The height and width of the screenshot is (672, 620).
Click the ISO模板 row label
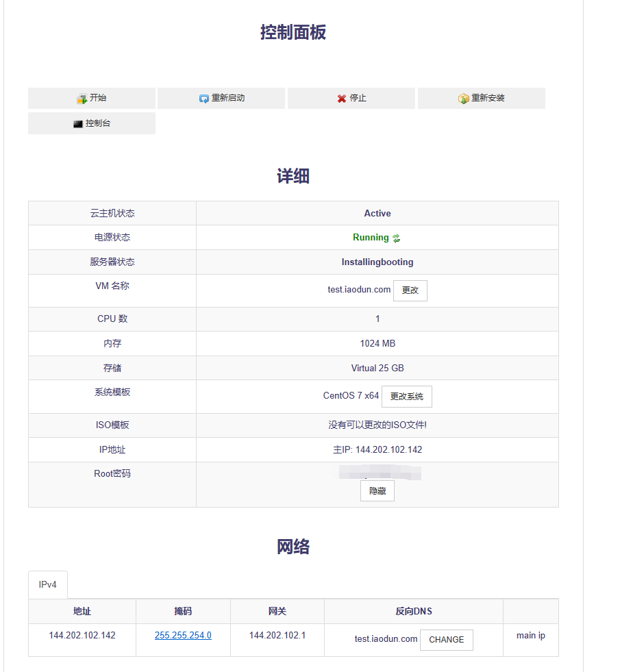pyautogui.click(x=112, y=425)
